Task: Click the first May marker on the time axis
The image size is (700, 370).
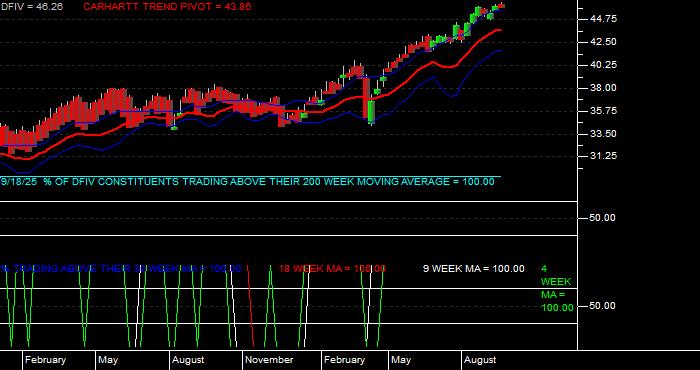Action: pos(108,360)
